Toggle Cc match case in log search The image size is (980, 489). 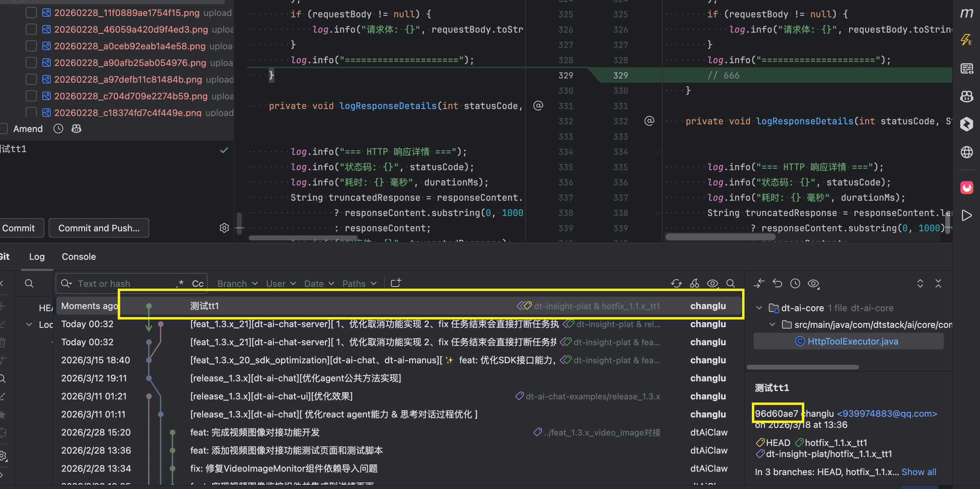[x=198, y=283]
